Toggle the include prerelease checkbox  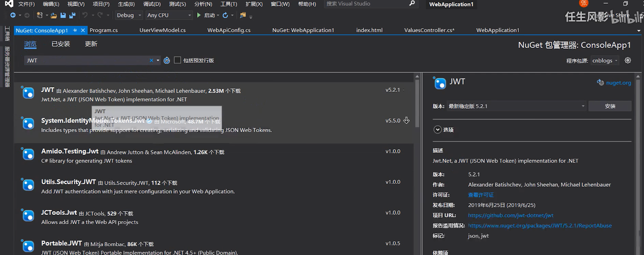tap(178, 60)
